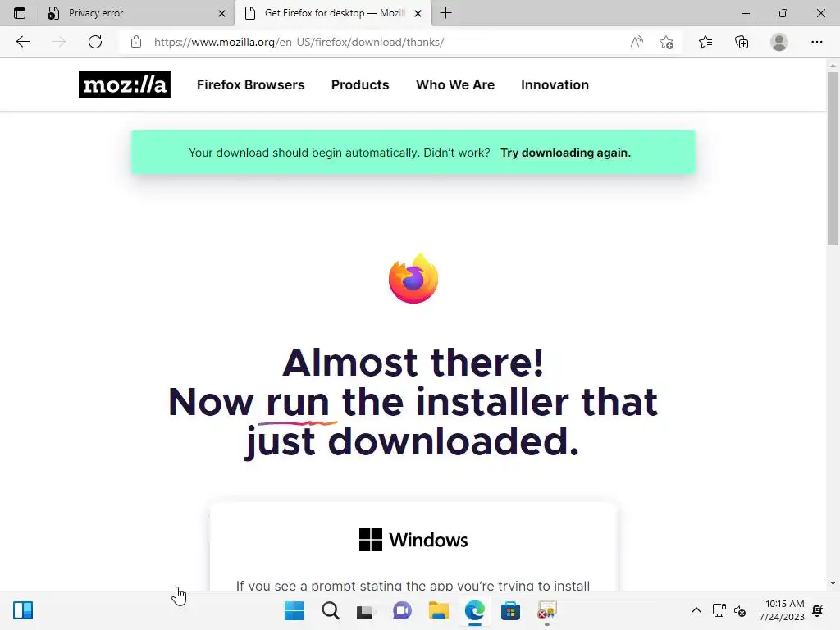Open the Chat taskbar icon

[x=402, y=610]
